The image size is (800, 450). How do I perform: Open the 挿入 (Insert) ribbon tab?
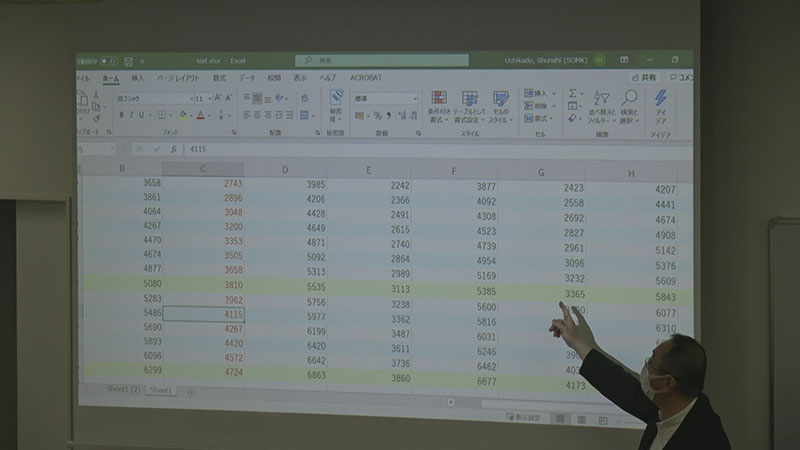(x=137, y=78)
